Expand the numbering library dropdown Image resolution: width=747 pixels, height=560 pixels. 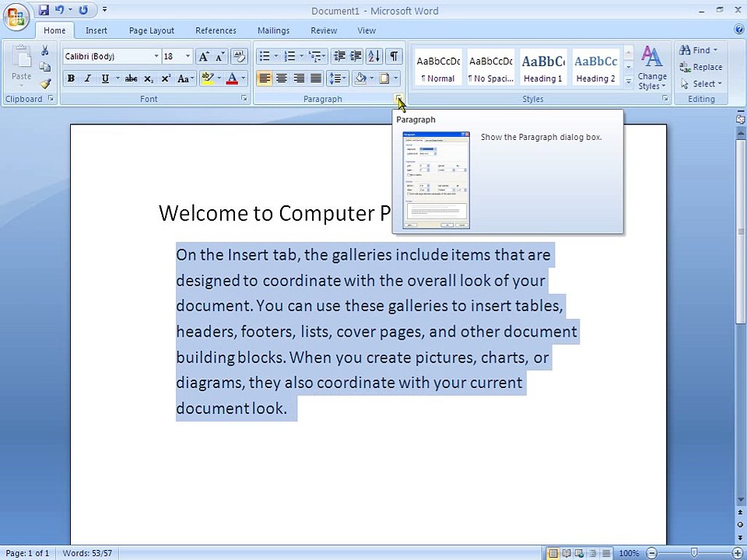coord(302,57)
